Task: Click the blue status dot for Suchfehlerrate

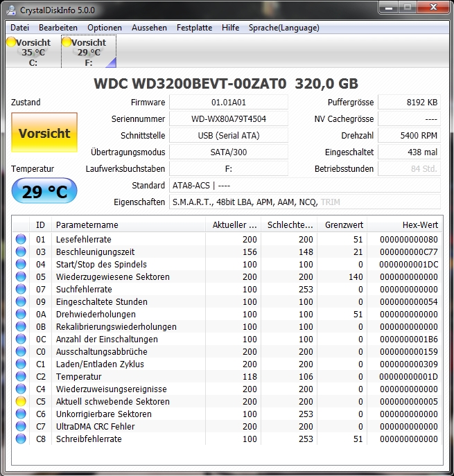Action: [x=21, y=289]
